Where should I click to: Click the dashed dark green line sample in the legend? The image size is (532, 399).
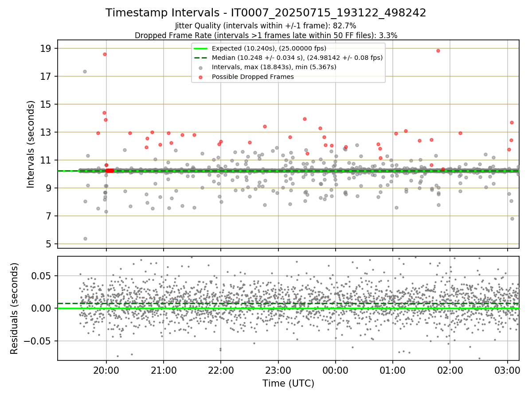(201, 58)
